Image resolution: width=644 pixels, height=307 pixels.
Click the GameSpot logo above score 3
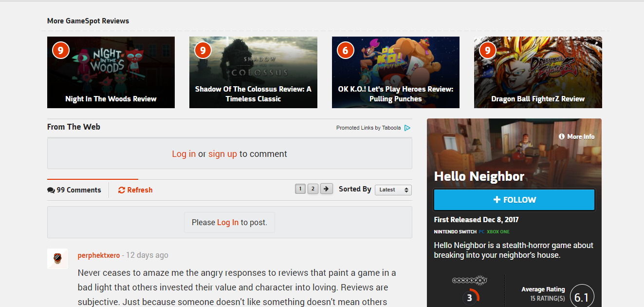(470, 281)
